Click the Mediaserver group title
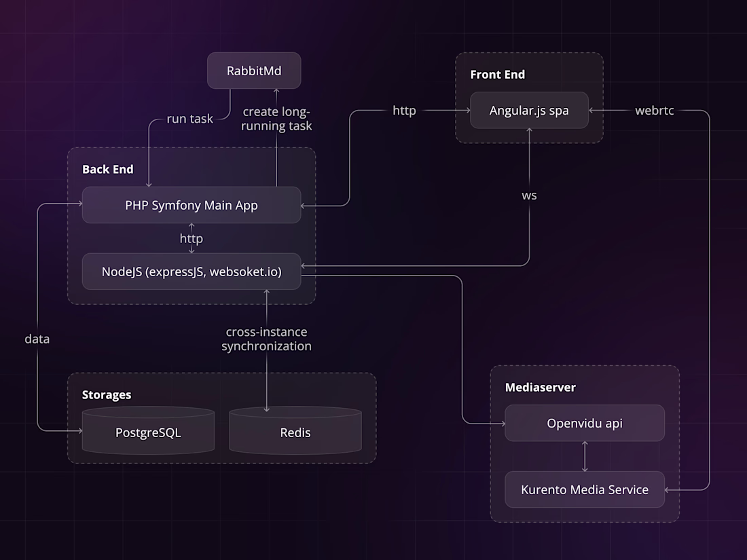 tap(541, 387)
